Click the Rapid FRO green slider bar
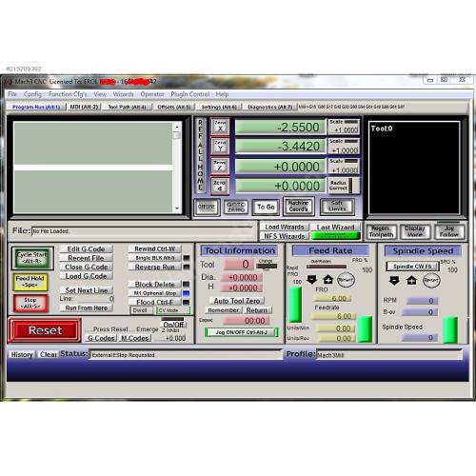The image size is (476, 476). (295, 305)
